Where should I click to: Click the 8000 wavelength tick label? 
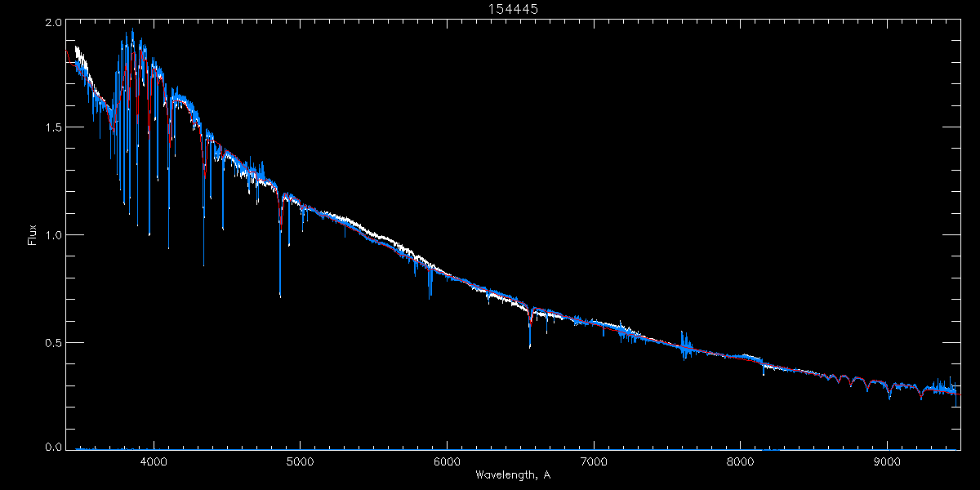point(741,461)
